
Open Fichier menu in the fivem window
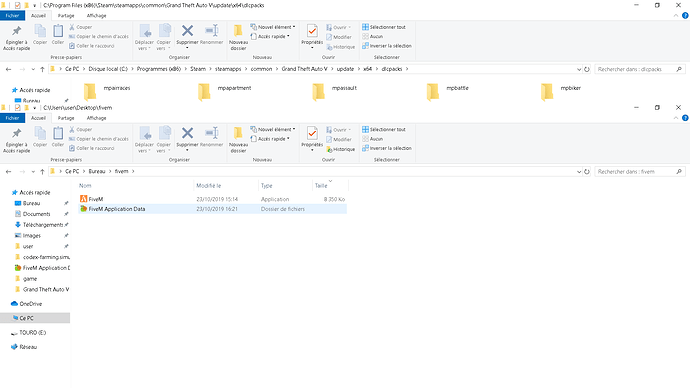[x=12, y=118]
